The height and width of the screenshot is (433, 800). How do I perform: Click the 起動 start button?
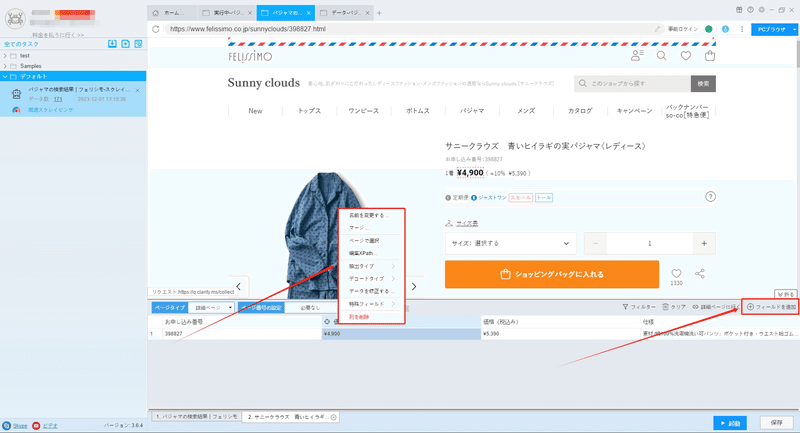pos(730,423)
